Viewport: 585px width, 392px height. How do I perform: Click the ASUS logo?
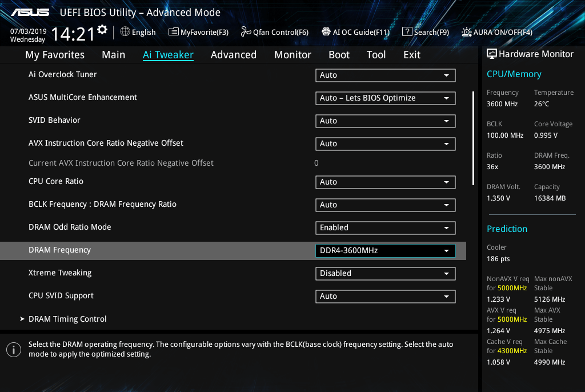tap(30, 13)
